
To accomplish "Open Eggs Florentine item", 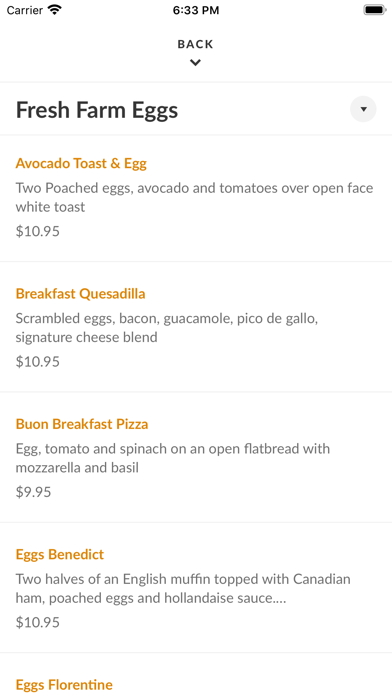I will tap(64, 684).
